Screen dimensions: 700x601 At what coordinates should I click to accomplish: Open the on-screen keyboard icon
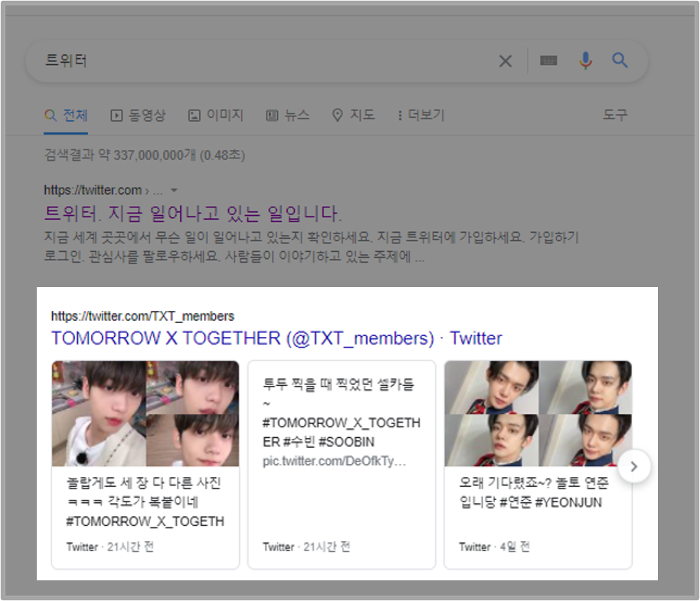click(548, 60)
